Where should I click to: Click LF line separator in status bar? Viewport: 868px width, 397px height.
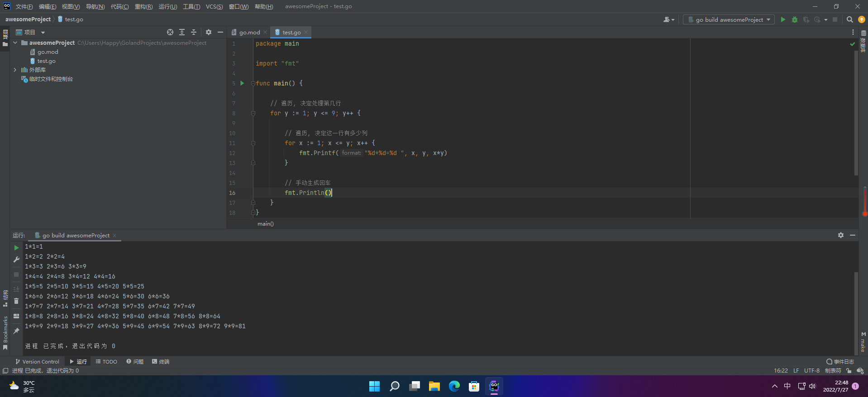coord(796,371)
